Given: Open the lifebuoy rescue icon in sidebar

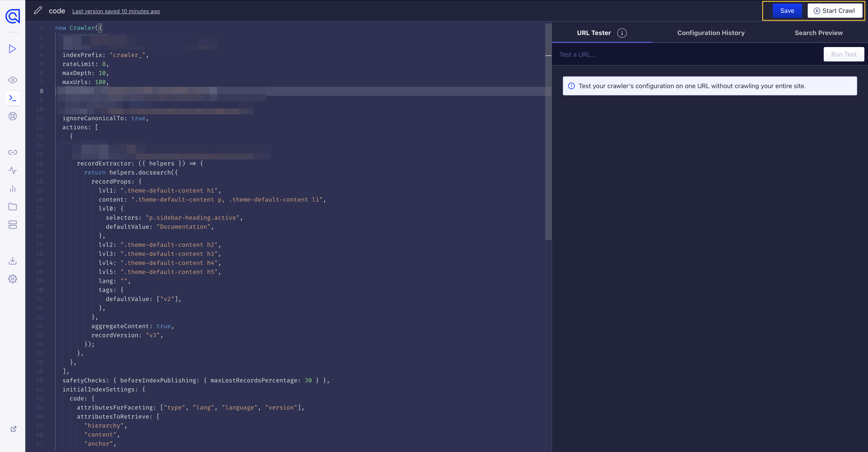Looking at the screenshot, I should pos(12,116).
